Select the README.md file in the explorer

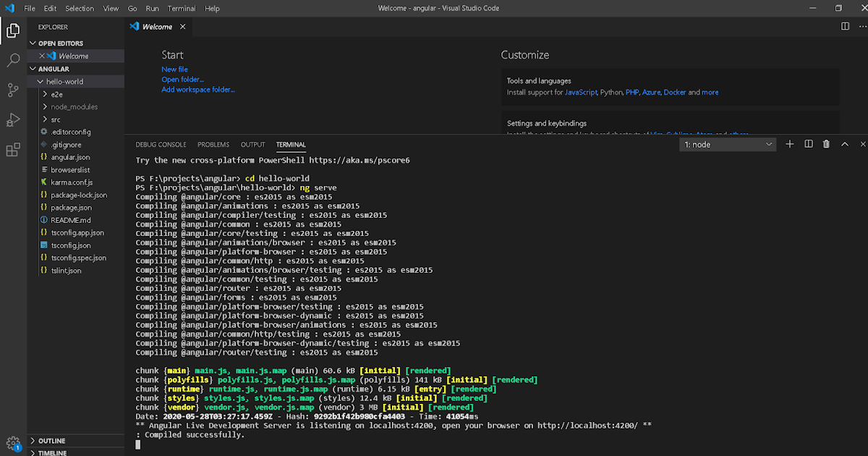click(69, 220)
